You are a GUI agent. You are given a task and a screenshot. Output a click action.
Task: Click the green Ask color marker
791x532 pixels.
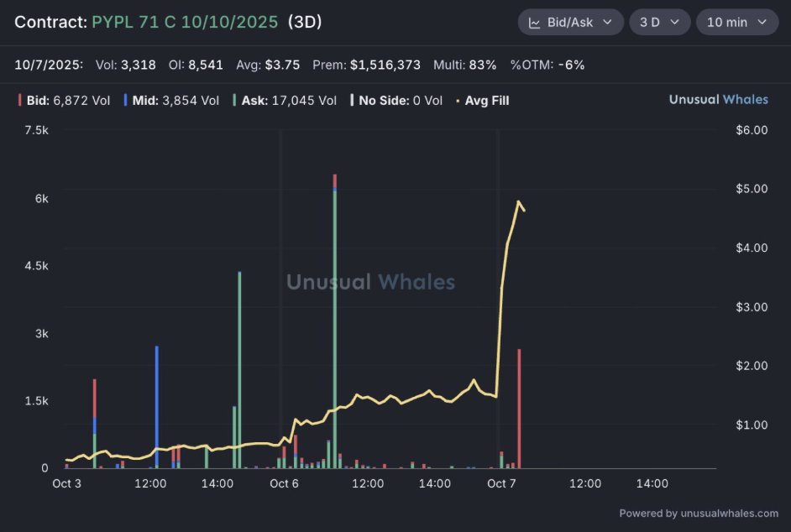pyautogui.click(x=234, y=101)
